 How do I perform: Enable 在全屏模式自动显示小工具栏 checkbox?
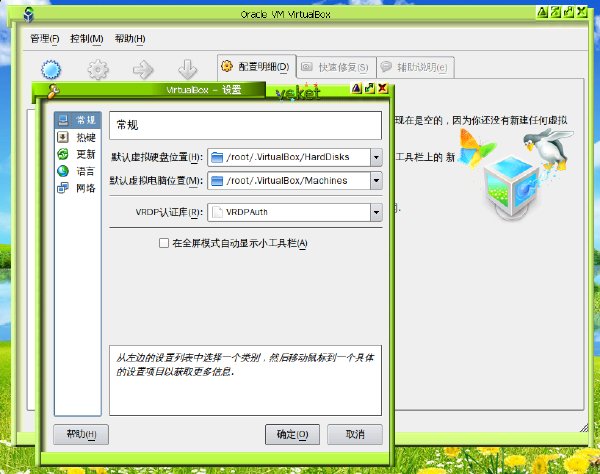tap(164, 243)
